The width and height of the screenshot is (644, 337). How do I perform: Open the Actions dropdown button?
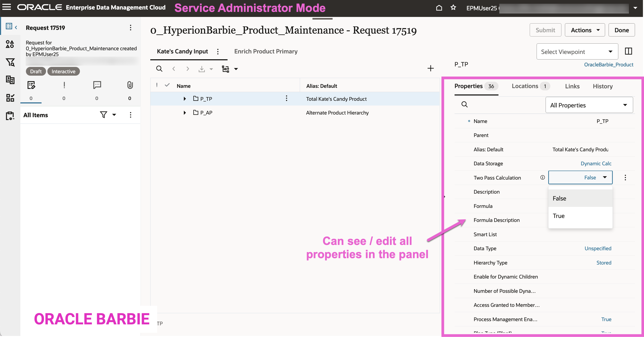pos(585,30)
